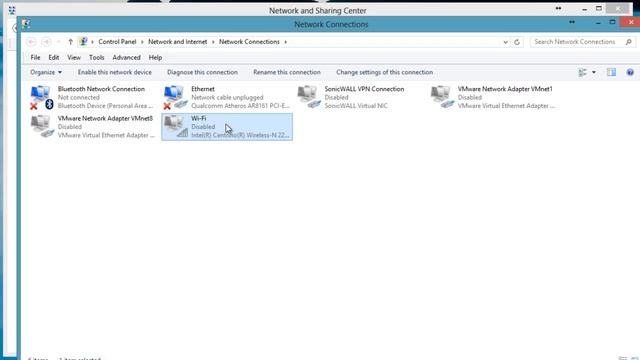Go to Control Panel breadcrumb
This screenshot has height=360, width=640.
117,42
